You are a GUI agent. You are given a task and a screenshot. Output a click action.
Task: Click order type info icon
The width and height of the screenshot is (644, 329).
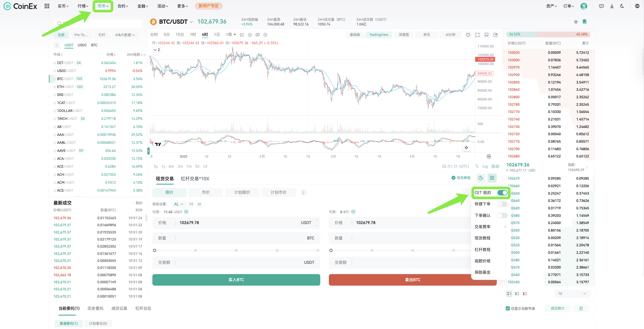click(303, 192)
